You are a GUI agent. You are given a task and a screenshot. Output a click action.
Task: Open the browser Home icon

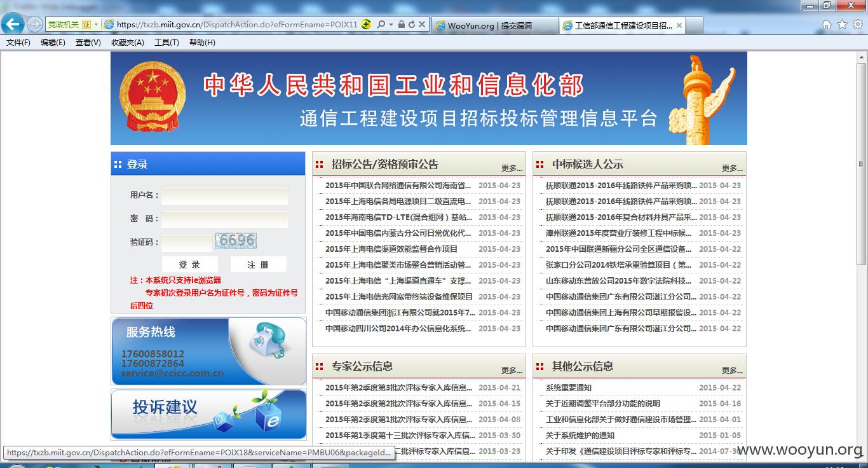(x=827, y=25)
